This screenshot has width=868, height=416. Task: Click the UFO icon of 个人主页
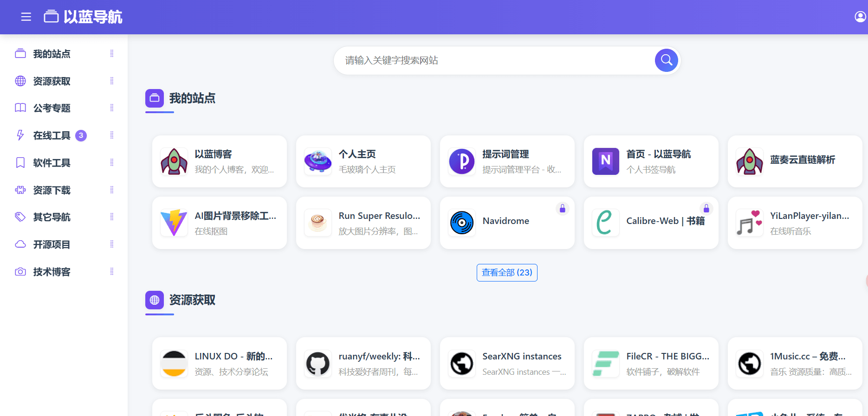(318, 161)
